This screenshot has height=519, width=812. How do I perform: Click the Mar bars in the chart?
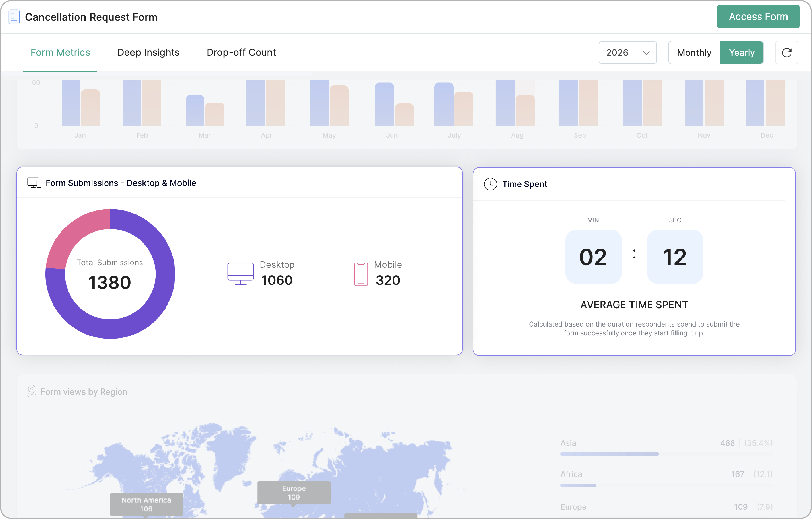coord(205,110)
